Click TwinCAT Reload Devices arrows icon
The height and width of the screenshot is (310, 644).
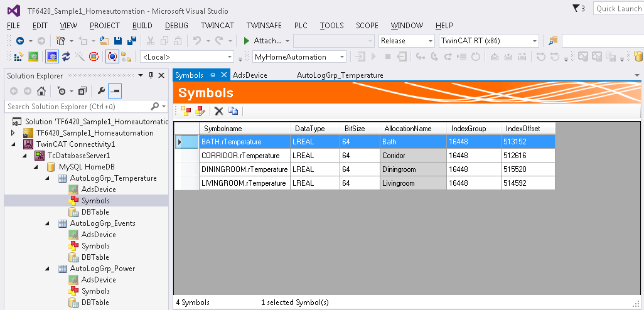click(66, 56)
